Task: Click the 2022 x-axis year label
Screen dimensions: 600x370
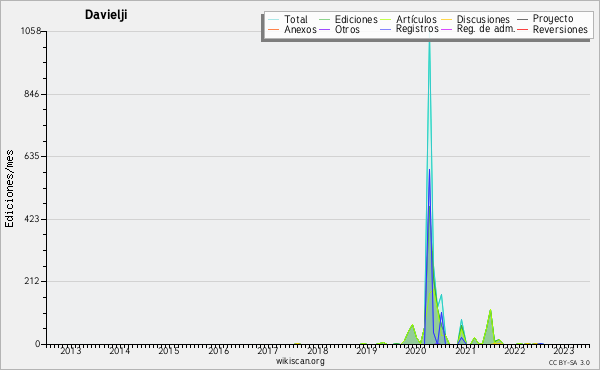Action: pos(514,351)
